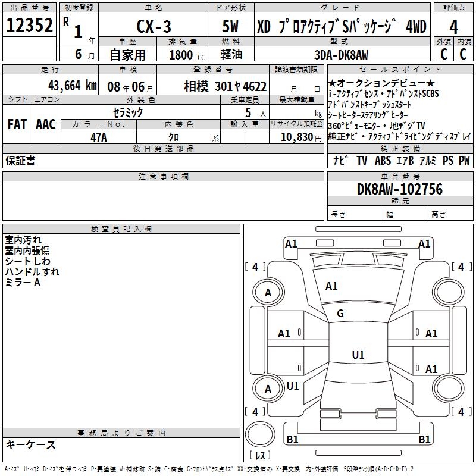Click the spare tire circle above レス
Viewport: 476px width, 476px height.
point(260,434)
